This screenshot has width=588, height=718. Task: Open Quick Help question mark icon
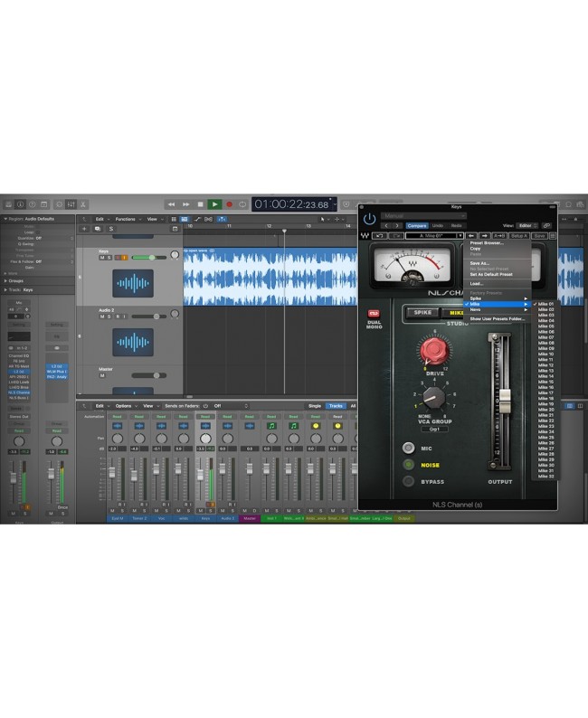pos(32,204)
